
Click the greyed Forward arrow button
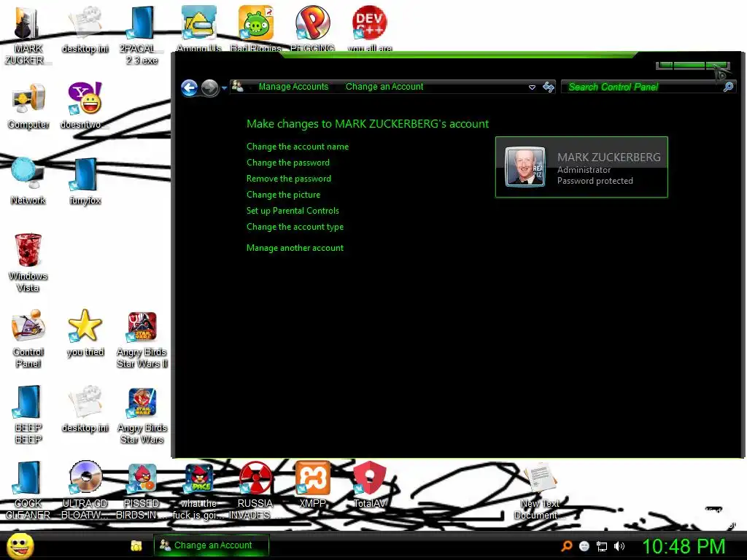(x=209, y=87)
